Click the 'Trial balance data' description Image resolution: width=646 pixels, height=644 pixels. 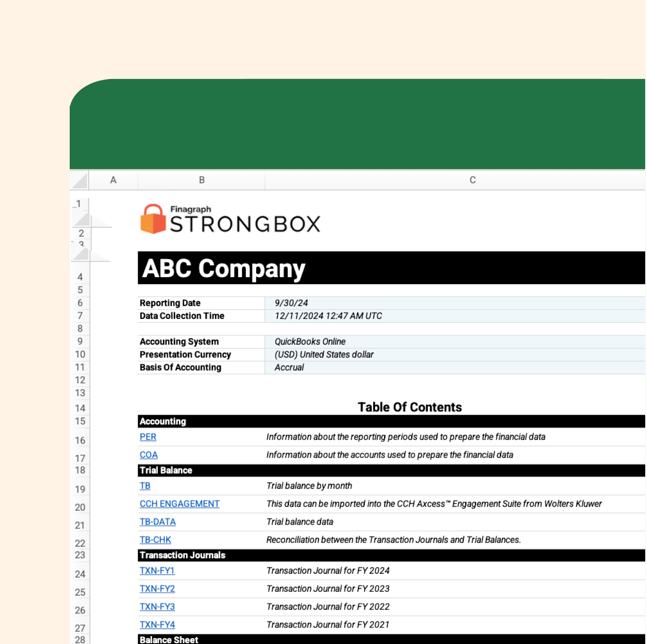coord(300,522)
